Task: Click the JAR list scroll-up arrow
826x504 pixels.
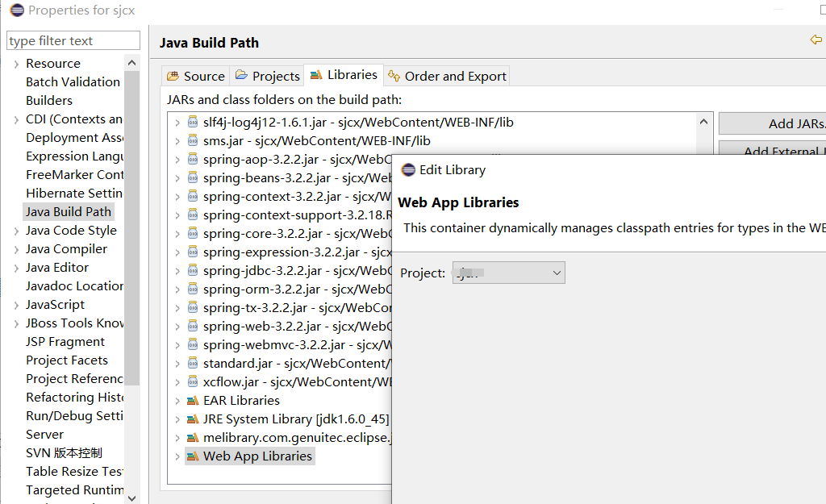Action: (x=703, y=122)
